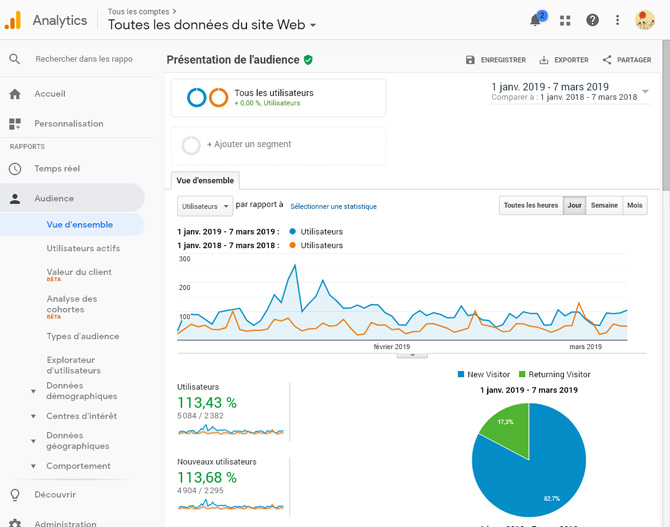Select the Vue d'ensemble tab
This screenshot has height=527, width=670.
tap(205, 181)
